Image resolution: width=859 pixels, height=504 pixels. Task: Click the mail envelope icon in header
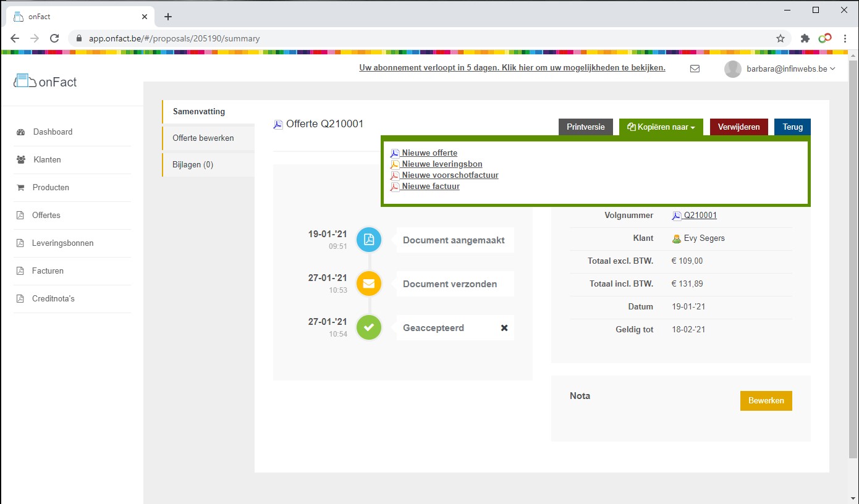coord(695,69)
